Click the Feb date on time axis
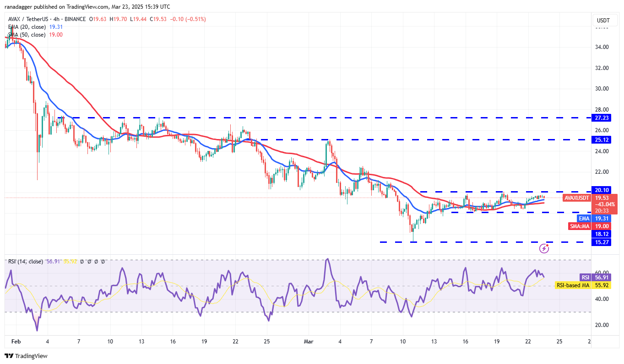 click(x=16, y=342)
